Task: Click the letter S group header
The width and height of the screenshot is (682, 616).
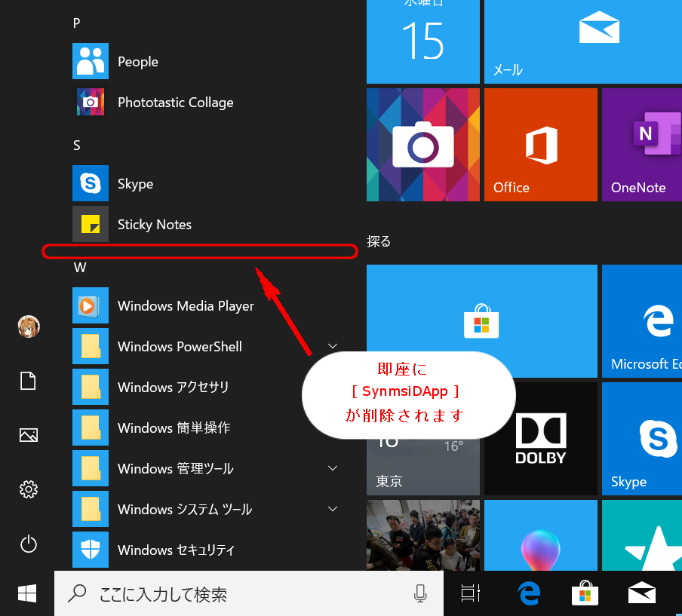Action: pyautogui.click(x=76, y=146)
